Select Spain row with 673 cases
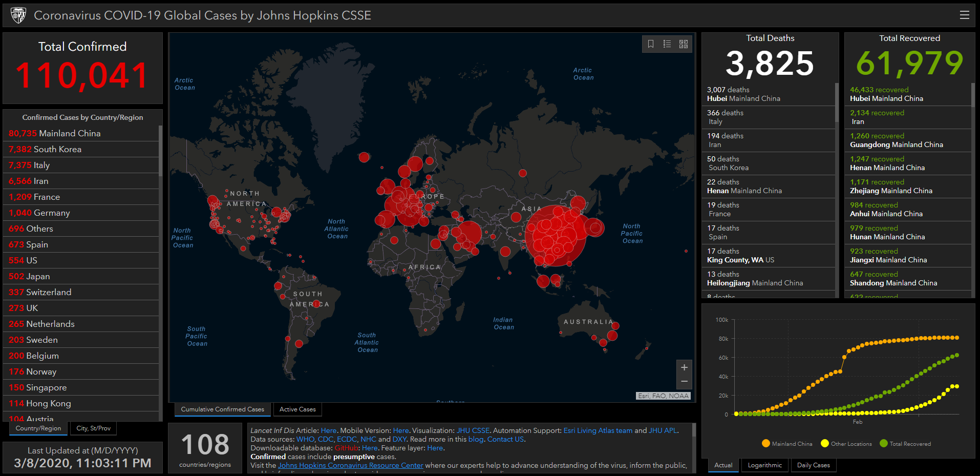The width and height of the screenshot is (980, 476). [82, 244]
